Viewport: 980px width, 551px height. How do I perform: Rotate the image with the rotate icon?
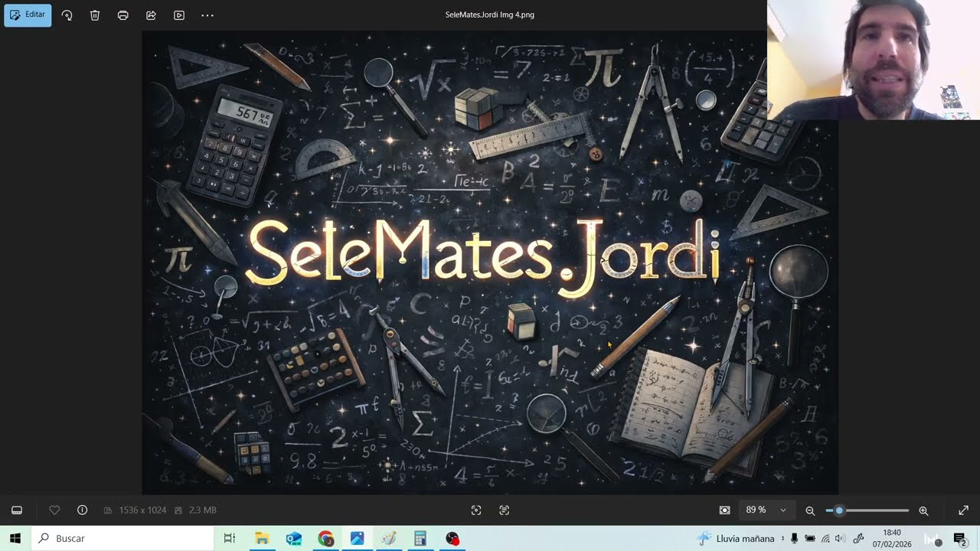[x=67, y=15]
